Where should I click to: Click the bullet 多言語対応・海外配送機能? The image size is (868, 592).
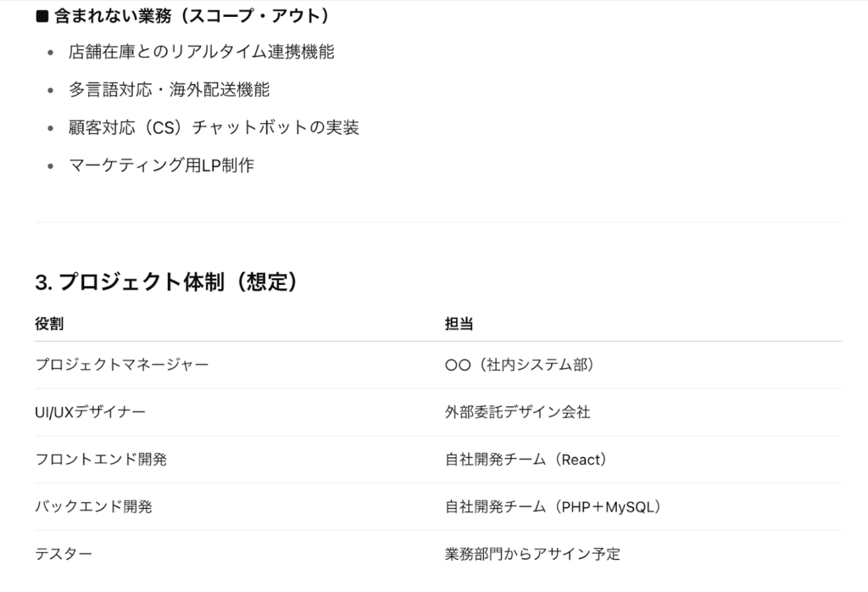click(169, 90)
